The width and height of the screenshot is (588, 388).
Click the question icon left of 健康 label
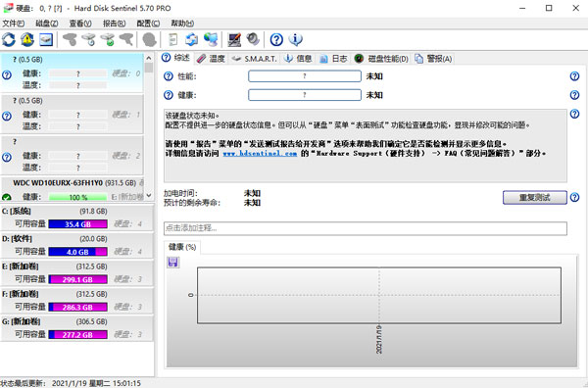point(169,95)
